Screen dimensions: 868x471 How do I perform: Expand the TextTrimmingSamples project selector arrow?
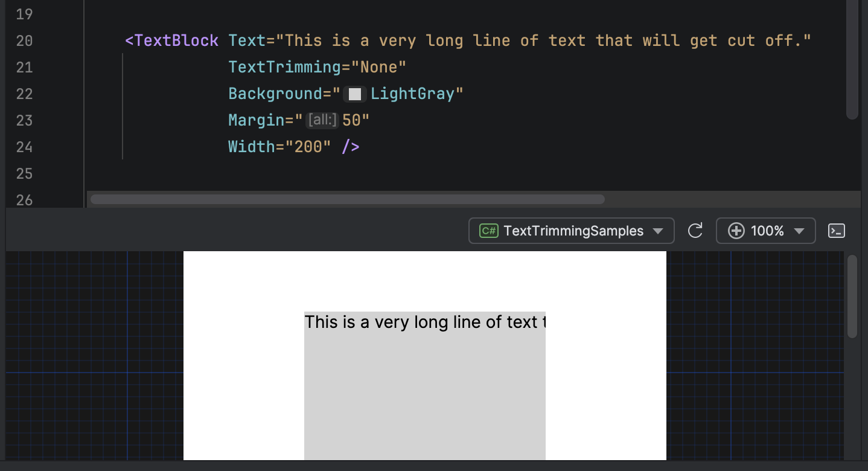(658, 231)
